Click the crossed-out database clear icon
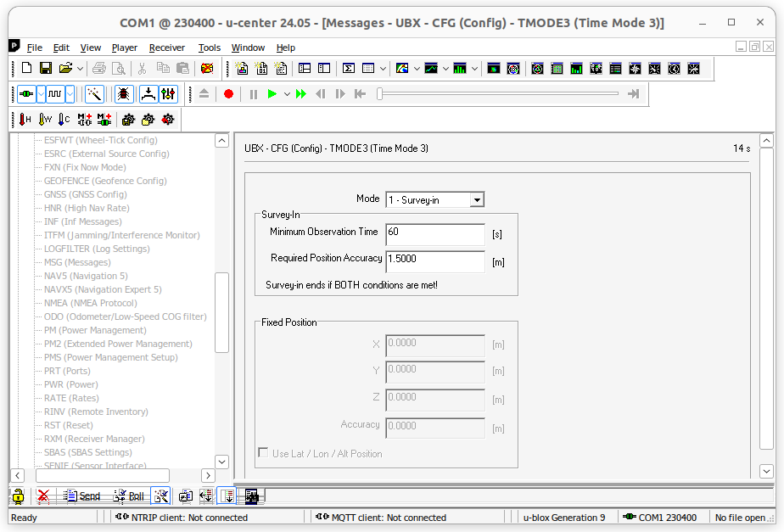This screenshot has width=784, height=532. pyautogui.click(x=207, y=68)
